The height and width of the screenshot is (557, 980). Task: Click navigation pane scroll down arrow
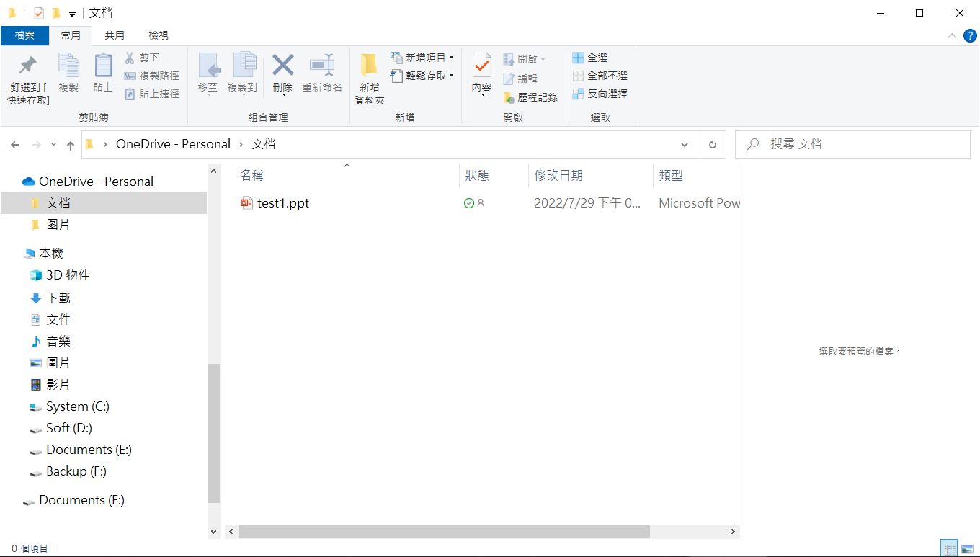[x=213, y=531]
